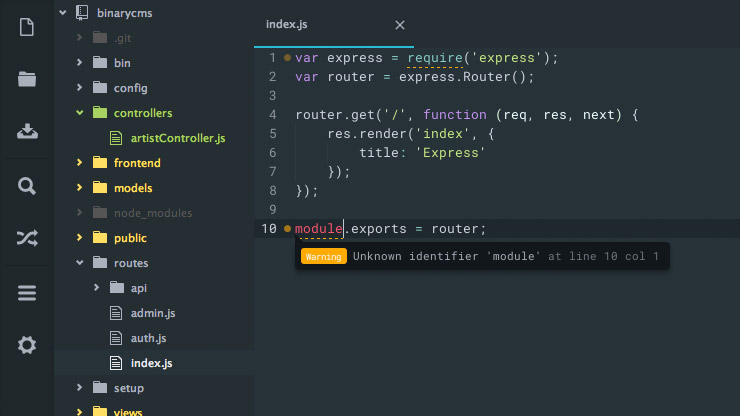Image resolution: width=740 pixels, height=416 pixels.
Task: Click line number 4 in gutter
Action: [272, 115]
